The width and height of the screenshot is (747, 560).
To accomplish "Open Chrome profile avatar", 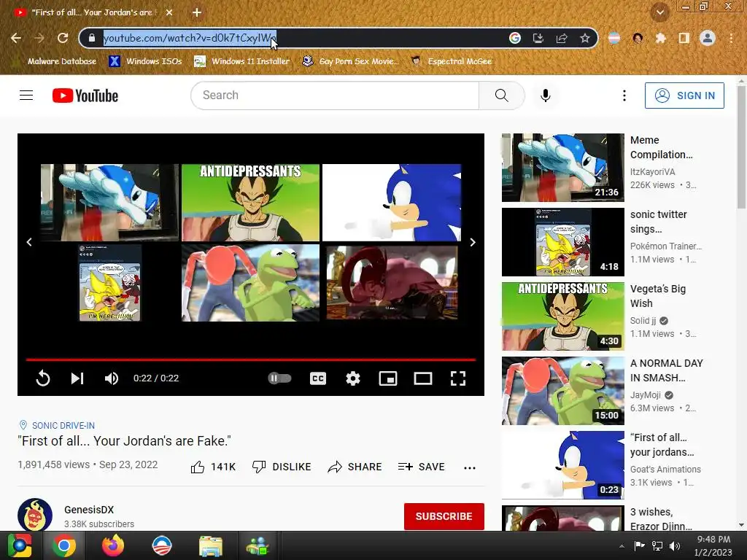I will [x=708, y=38].
